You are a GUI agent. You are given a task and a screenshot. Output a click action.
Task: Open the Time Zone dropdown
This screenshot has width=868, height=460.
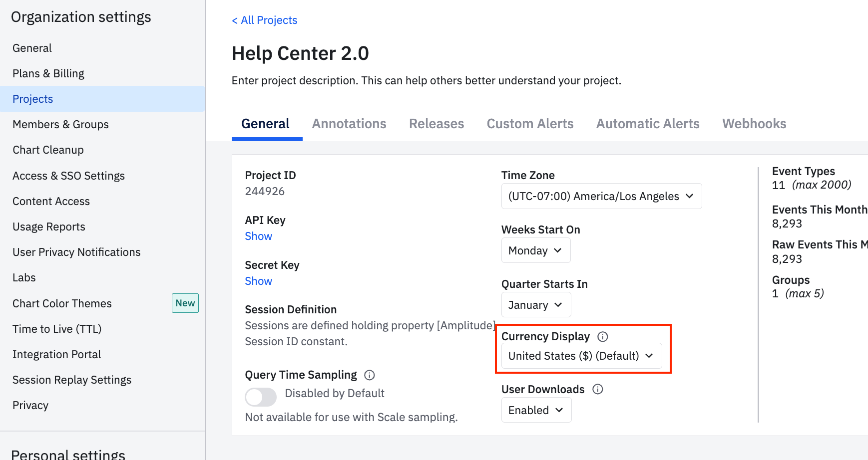[x=601, y=196]
